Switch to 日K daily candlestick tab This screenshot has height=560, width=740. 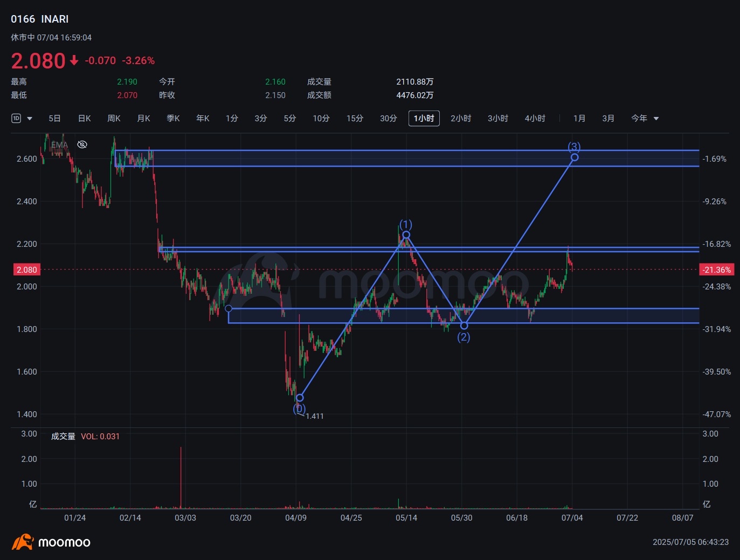click(x=85, y=118)
